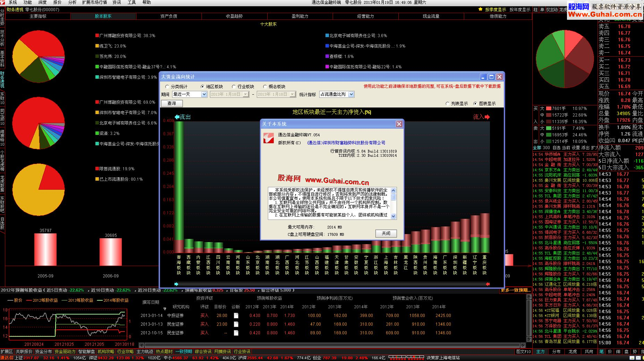Click the 按年度显示 link

point(520,10)
